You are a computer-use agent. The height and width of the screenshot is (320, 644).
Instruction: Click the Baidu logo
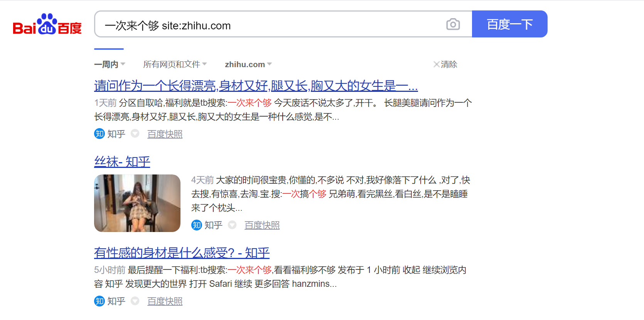click(47, 24)
